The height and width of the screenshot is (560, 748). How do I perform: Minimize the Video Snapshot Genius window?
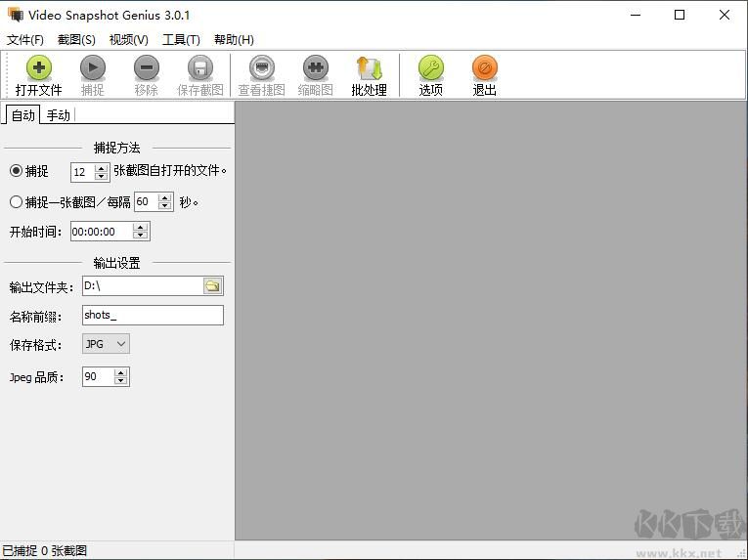point(636,15)
